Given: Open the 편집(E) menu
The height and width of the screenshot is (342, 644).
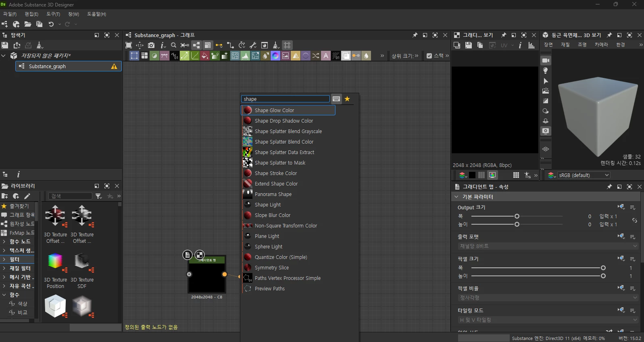Looking at the screenshot, I should pyautogui.click(x=31, y=14).
